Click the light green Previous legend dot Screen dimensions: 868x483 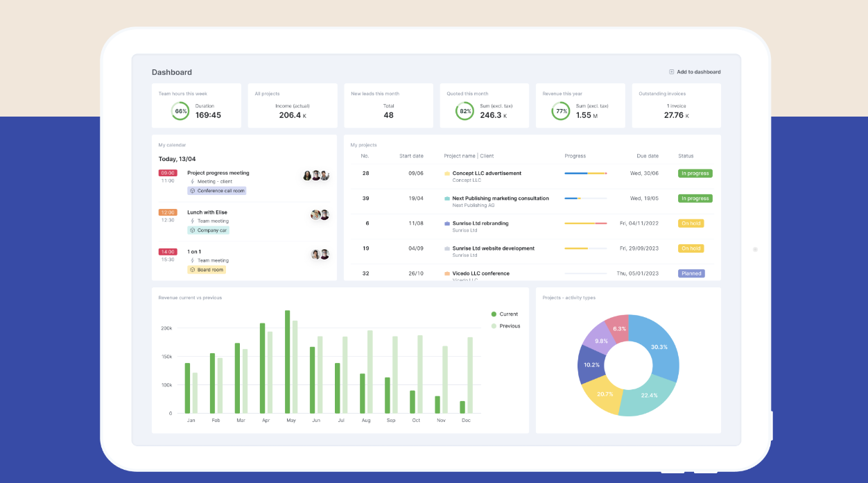click(x=494, y=326)
